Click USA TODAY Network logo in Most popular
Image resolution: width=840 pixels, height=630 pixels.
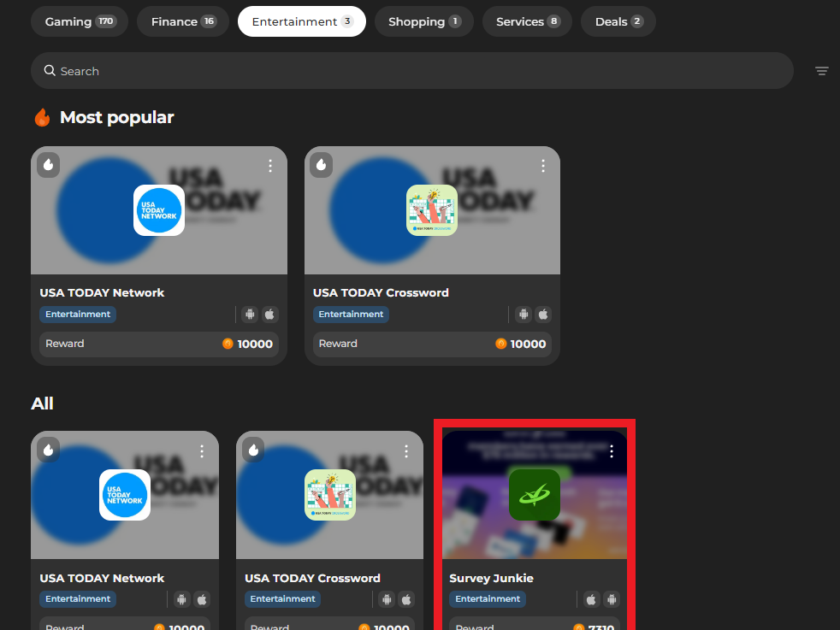coord(159,210)
